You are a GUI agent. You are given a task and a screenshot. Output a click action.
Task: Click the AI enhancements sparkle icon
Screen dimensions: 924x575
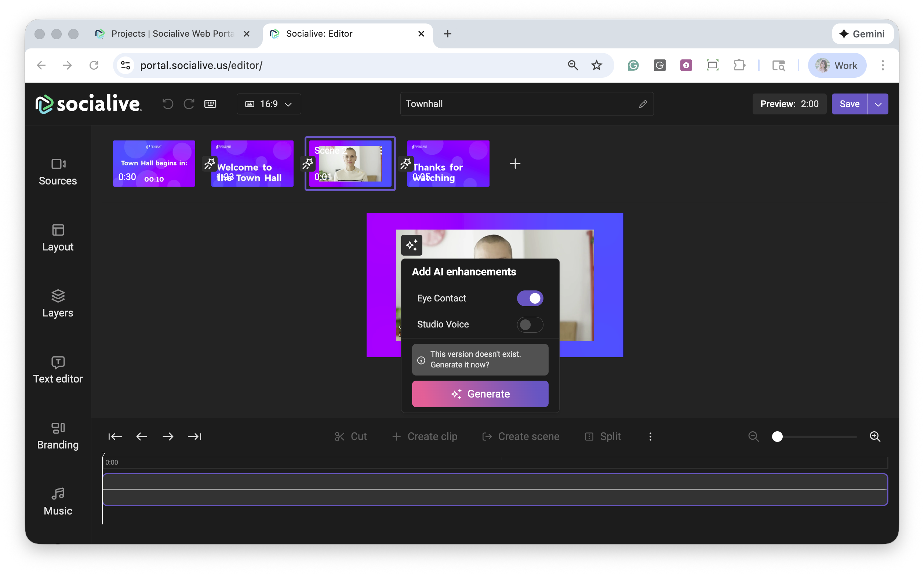pos(412,245)
